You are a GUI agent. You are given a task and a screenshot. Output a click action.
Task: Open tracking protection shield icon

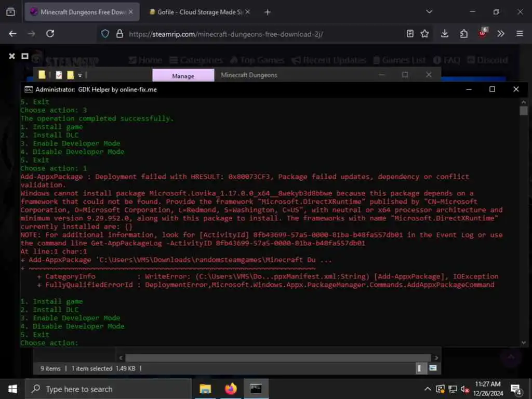pos(105,34)
